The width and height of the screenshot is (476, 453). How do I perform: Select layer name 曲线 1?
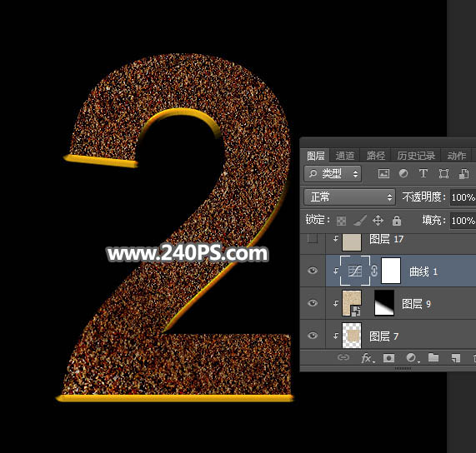click(x=423, y=271)
